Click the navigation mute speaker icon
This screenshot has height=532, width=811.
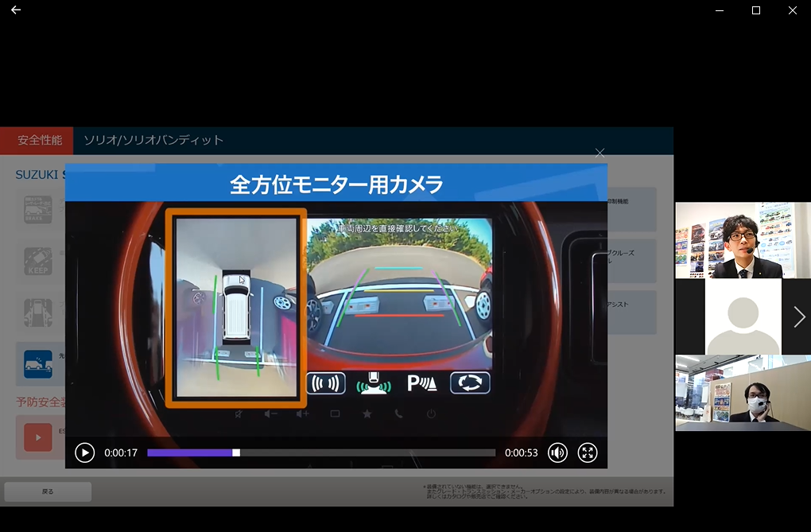239,414
